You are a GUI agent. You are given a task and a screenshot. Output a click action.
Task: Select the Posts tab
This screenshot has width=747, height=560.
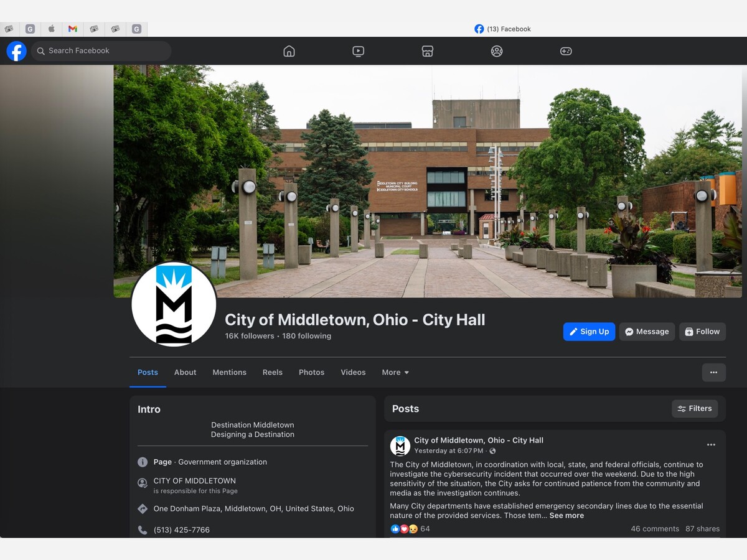[x=148, y=372]
